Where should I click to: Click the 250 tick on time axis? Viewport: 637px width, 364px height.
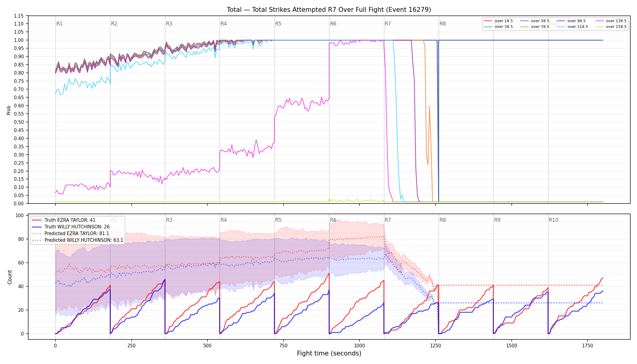[x=131, y=345]
